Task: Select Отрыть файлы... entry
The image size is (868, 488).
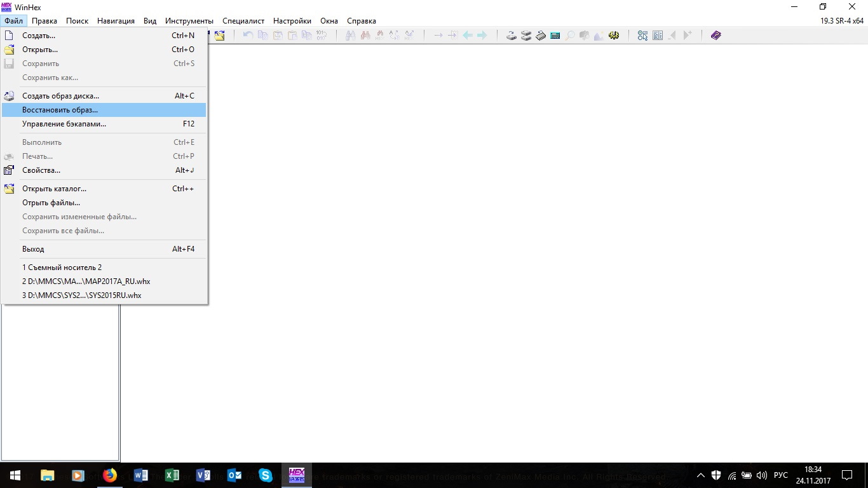Action: [104, 203]
